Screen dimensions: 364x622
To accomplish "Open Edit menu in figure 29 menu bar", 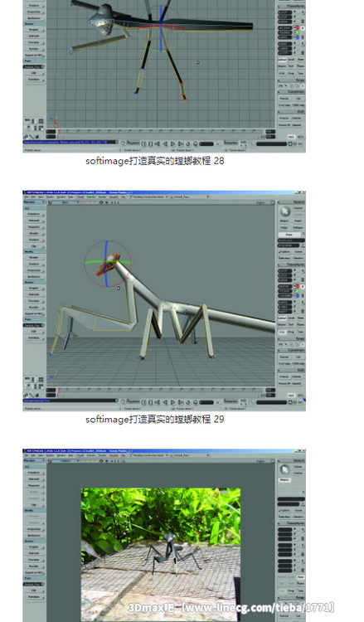I will click(x=33, y=197).
